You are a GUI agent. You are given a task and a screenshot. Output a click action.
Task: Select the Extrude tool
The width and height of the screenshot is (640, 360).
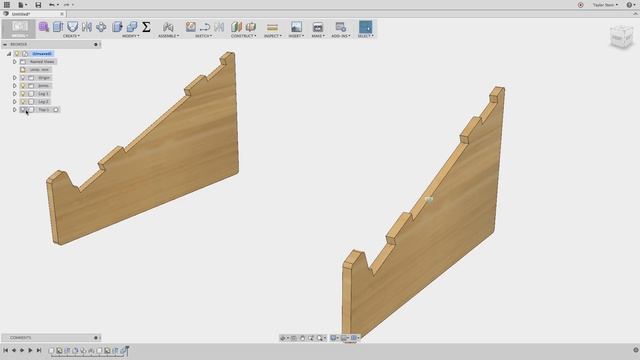[x=58, y=27]
